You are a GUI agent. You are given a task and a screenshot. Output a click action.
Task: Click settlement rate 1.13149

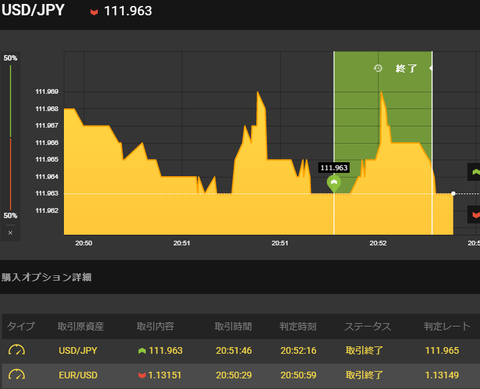pos(442,375)
